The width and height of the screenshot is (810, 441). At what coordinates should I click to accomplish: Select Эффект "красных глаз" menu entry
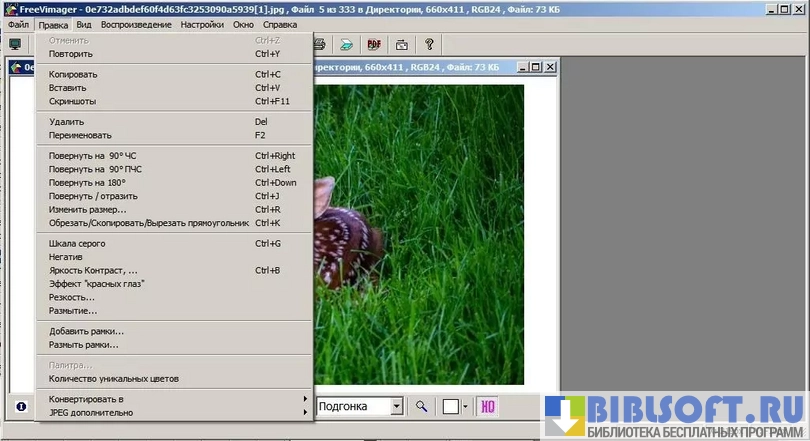click(x=97, y=284)
